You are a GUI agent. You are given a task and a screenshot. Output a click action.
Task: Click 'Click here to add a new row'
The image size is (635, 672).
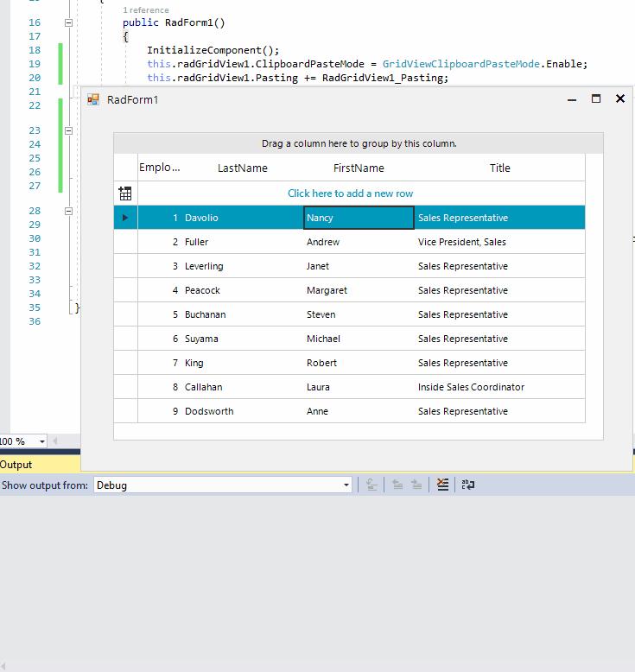(x=350, y=193)
